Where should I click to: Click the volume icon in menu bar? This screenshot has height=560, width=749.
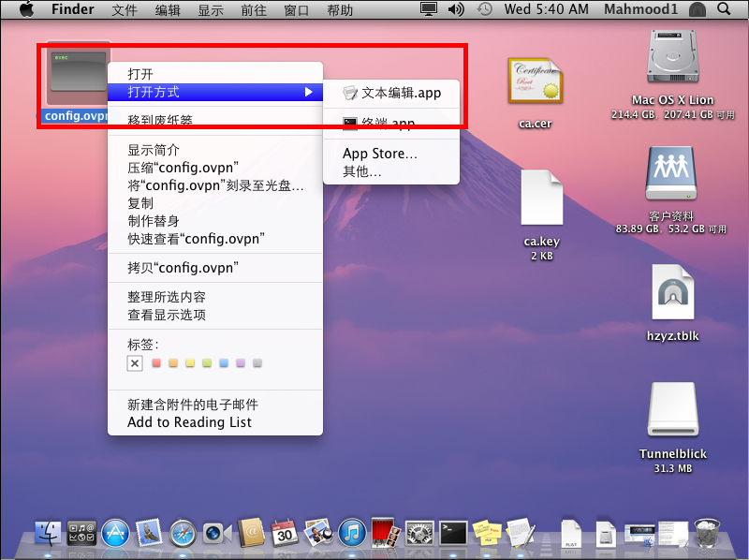coord(456,9)
